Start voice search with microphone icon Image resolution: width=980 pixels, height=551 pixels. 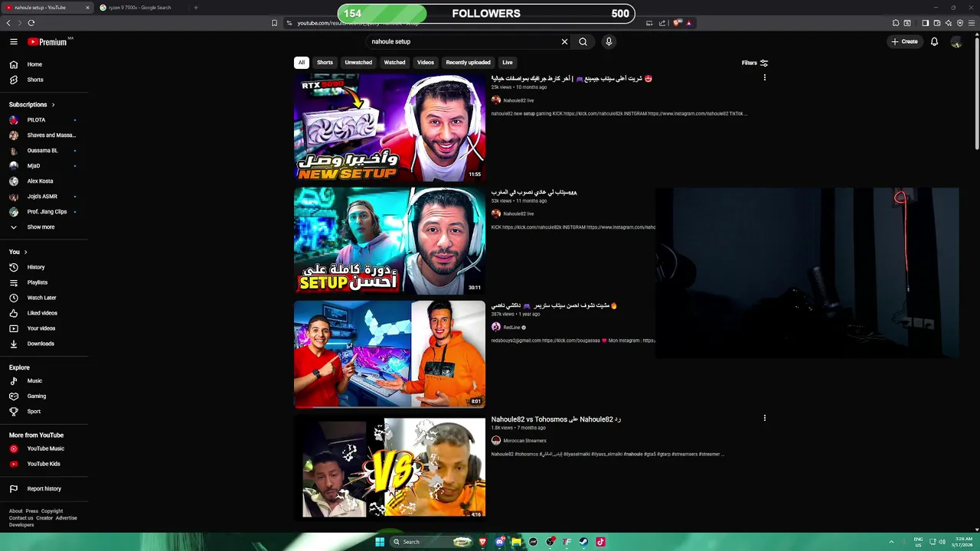609,42
